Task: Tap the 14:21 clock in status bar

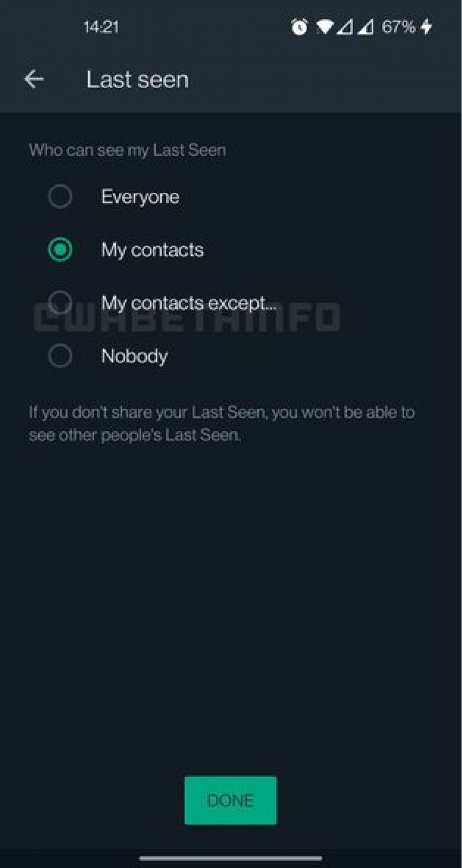Action: pos(101,27)
